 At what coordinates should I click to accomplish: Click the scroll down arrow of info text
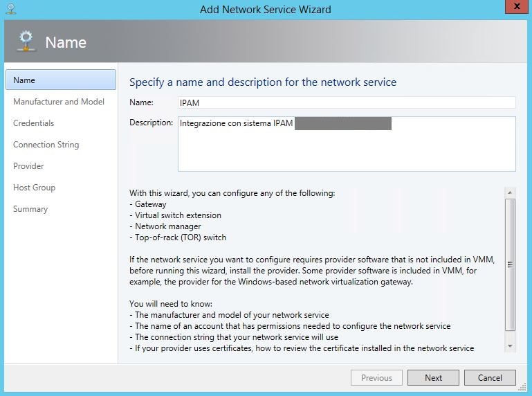point(510,346)
